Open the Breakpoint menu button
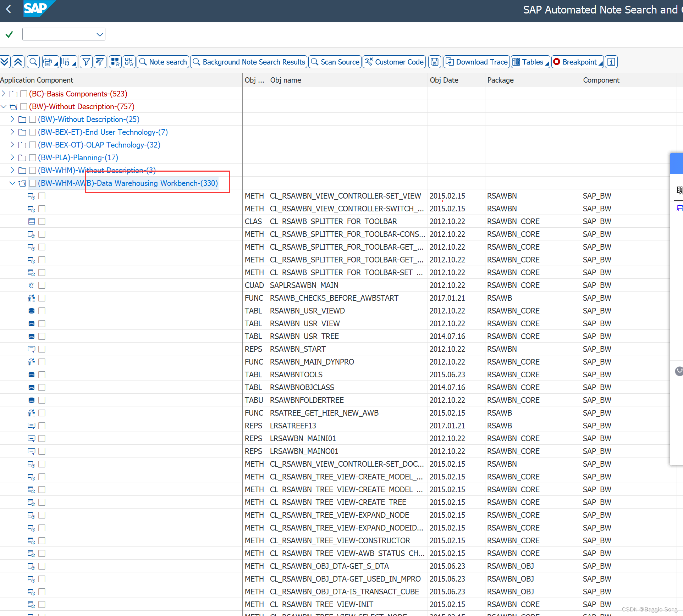Image resolution: width=683 pixels, height=616 pixels. [x=578, y=62]
